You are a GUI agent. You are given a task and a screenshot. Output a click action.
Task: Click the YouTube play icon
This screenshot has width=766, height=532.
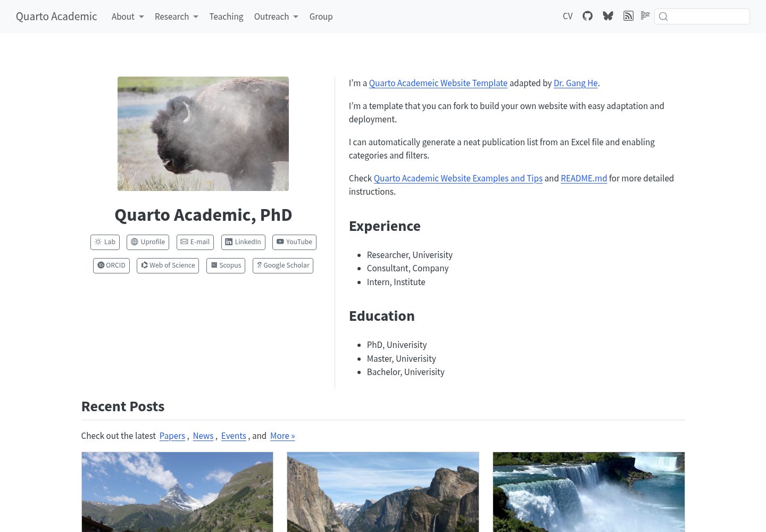pos(280,242)
